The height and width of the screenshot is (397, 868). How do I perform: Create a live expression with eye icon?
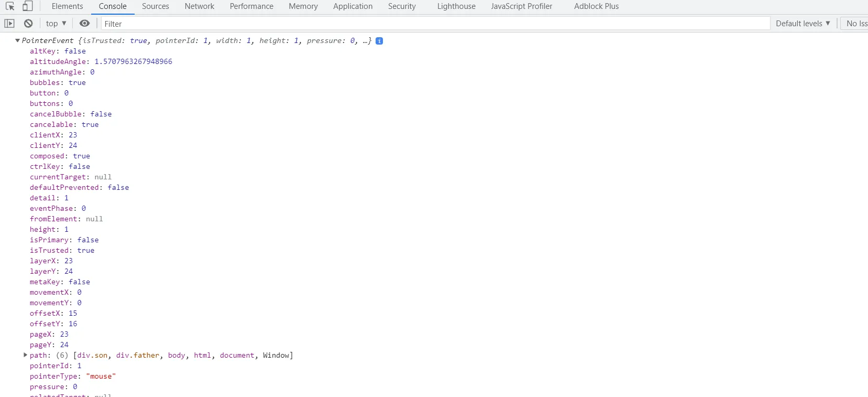pos(84,24)
